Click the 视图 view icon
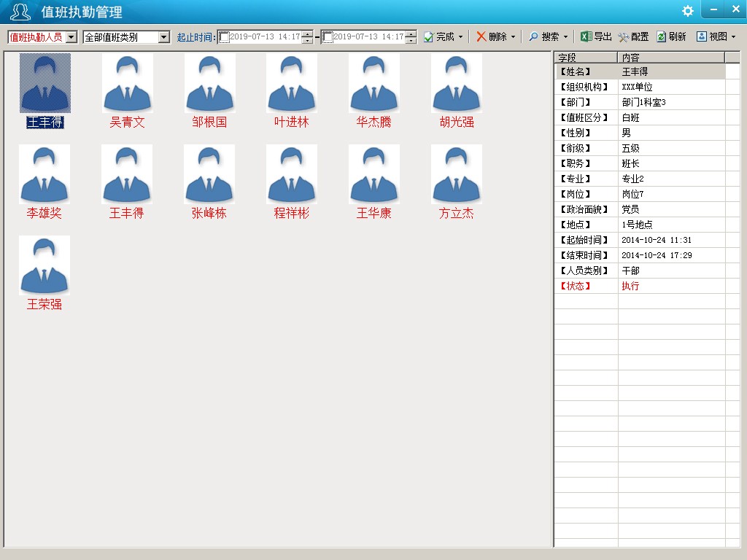 tap(701, 36)
